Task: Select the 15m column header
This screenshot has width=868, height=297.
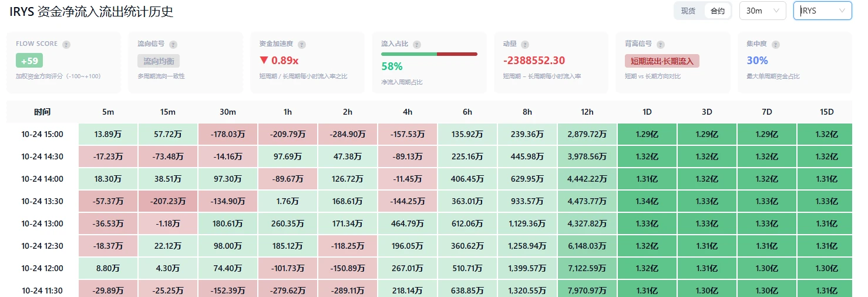Action: [x=168, y=112]
